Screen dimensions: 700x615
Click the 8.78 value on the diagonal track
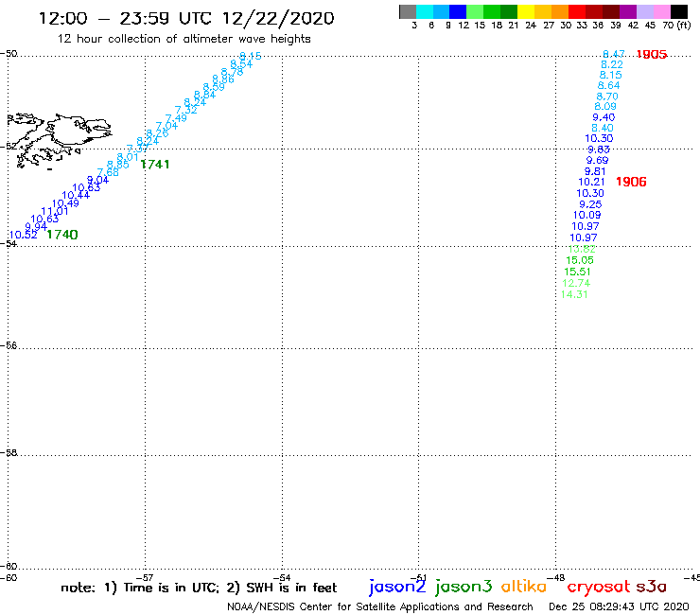(232, 72)
